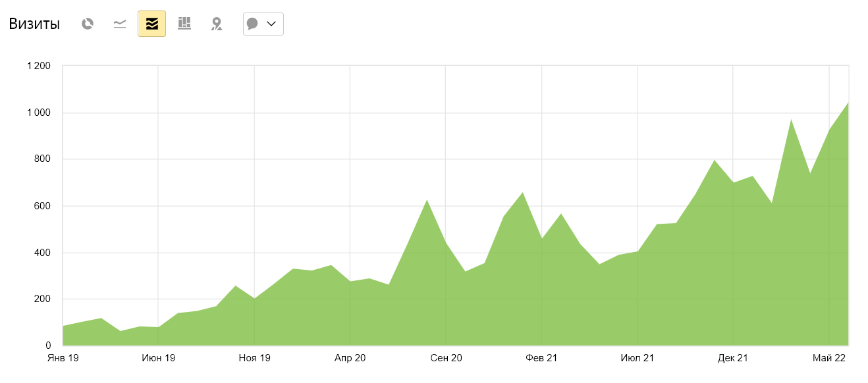Switch to the column chart view

tap(184, 24)
